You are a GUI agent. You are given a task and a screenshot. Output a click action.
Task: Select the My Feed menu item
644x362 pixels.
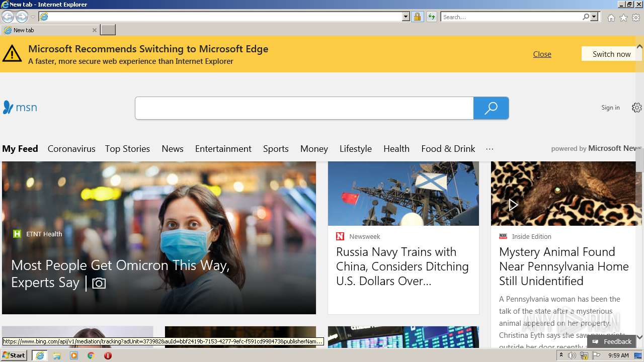tap(20, 149)
